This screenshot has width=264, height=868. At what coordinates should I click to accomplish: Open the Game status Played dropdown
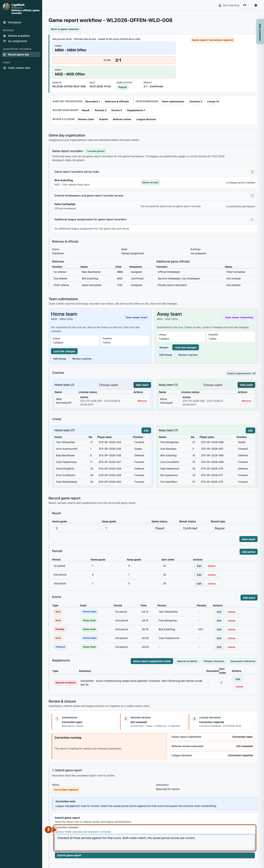click(165, 528)
